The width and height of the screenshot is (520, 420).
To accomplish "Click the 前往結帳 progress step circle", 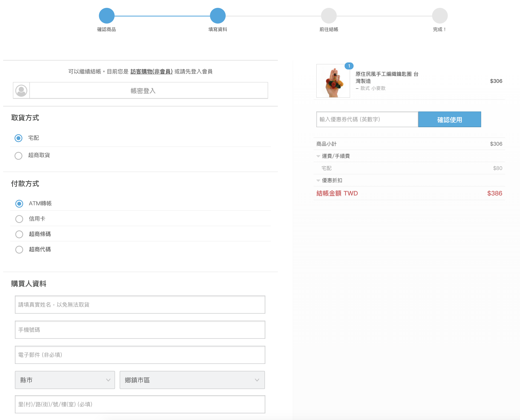I will point(328,16).
